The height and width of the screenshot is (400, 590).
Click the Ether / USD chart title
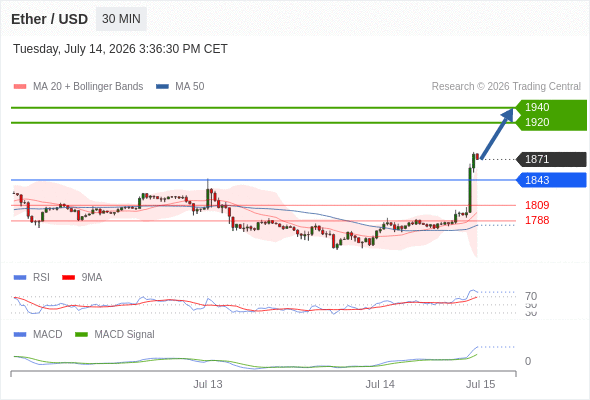49,19
